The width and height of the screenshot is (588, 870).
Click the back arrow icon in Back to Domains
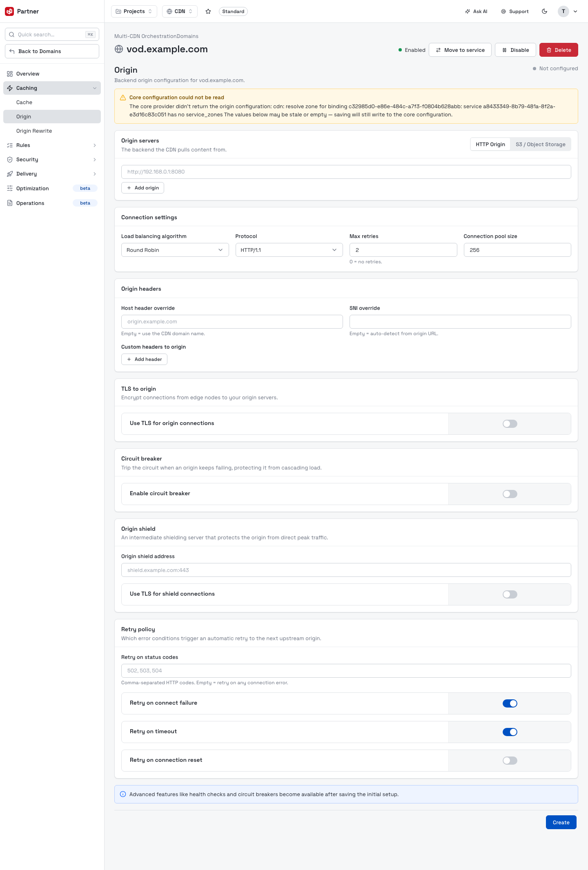pos(12,51)
